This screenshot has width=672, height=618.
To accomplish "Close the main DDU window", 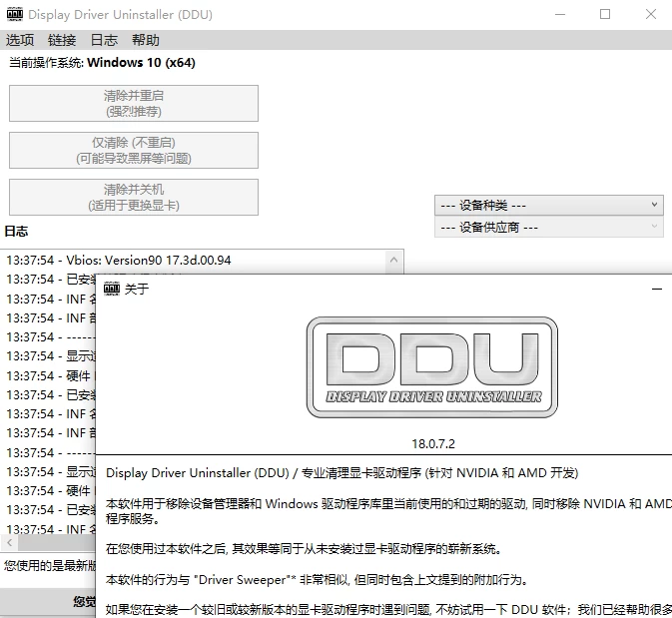I will (651, 15).
